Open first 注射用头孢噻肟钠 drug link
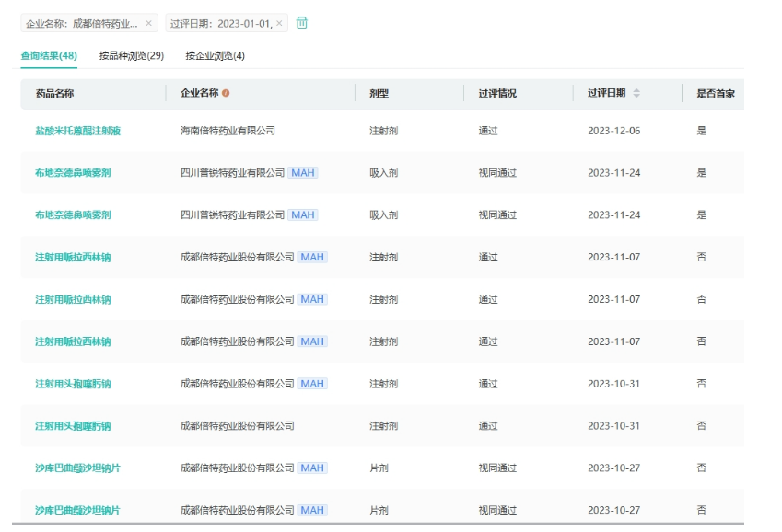This screenshot has width=782, height=532. [73, 384]
